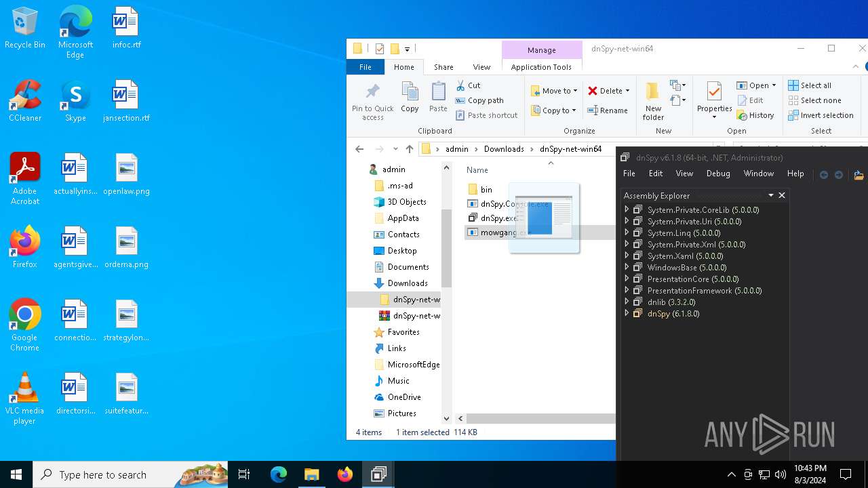The image size is (868, 488).
Task: Click dnSpy Open file folder icon
Action: (x=859, y=175)
